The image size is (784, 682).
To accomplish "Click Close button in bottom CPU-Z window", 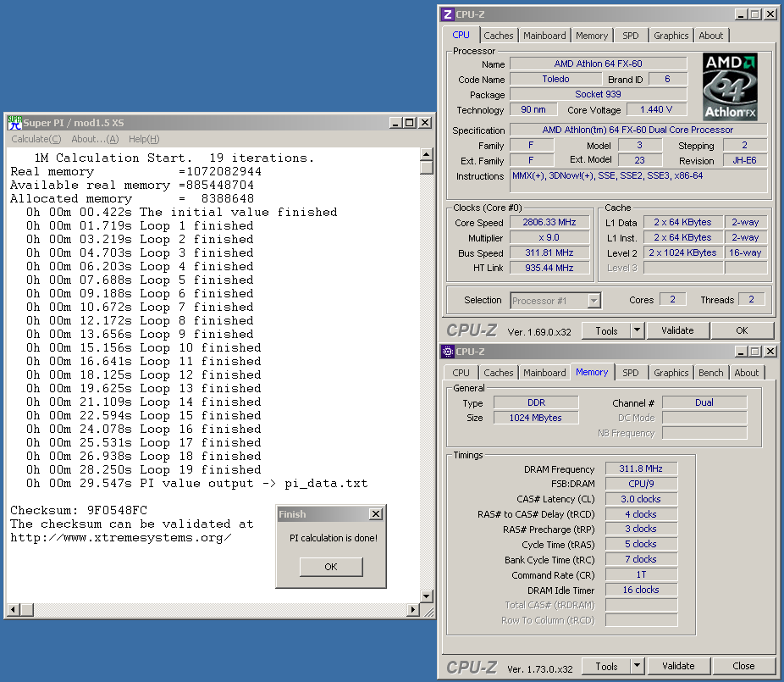I will [743, 666].
